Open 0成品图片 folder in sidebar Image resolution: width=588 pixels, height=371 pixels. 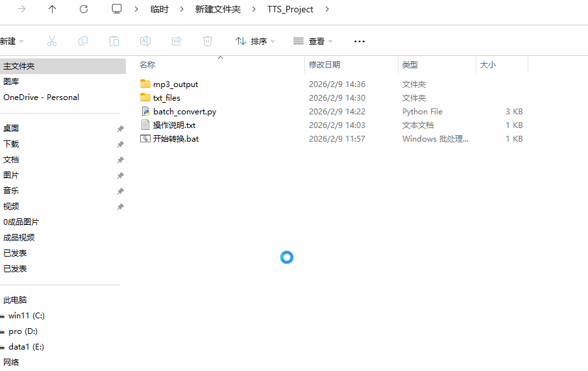(21, 222)
